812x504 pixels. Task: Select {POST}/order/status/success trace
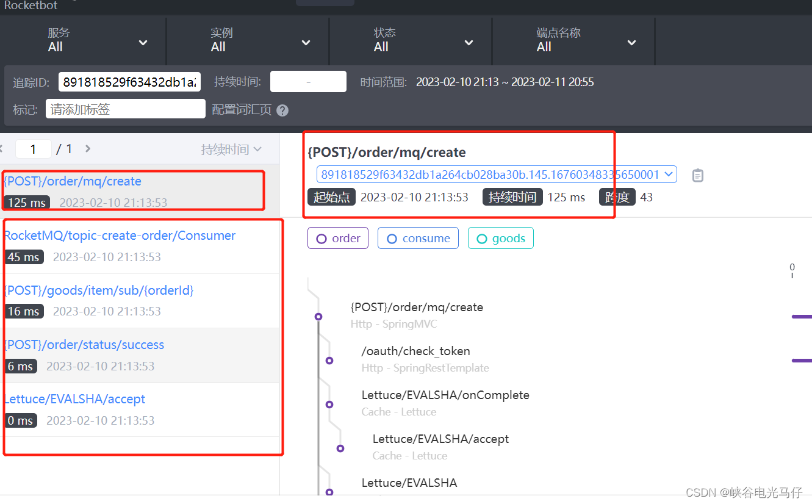tap(140, 355)
